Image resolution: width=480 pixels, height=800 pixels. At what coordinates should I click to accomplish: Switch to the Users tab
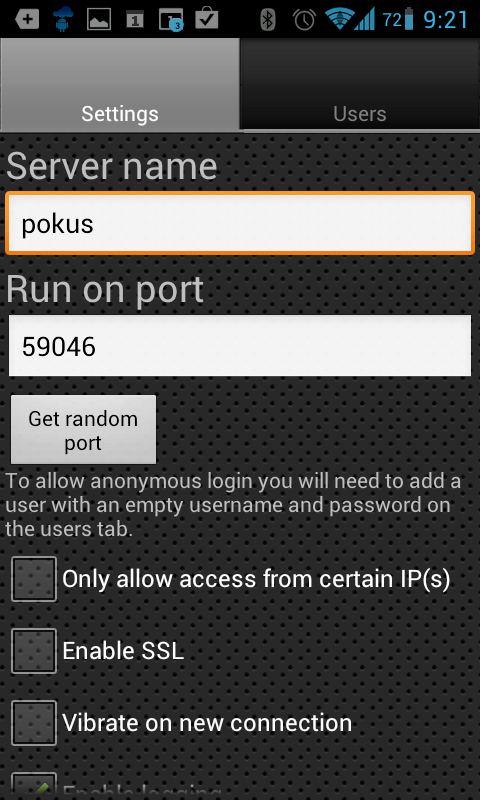(360, 84)
